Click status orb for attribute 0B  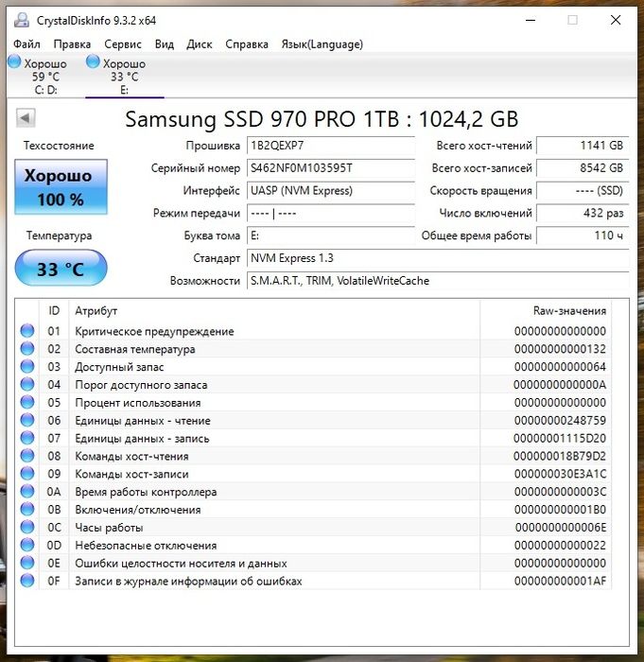coord(27,509)
